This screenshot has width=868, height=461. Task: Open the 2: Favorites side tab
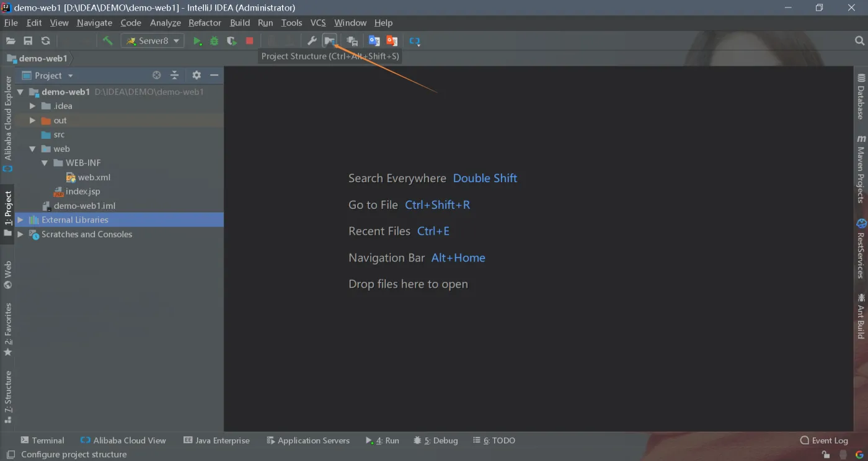click(x=7, y=329)
